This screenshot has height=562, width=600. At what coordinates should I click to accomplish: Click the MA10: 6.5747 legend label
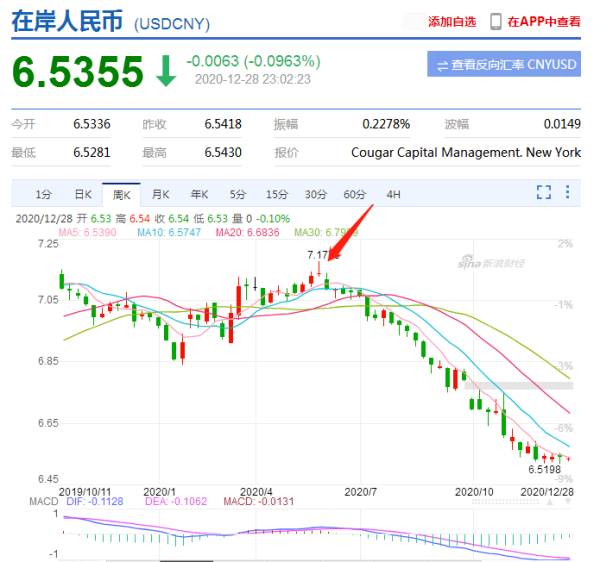(x=169, y=232)
